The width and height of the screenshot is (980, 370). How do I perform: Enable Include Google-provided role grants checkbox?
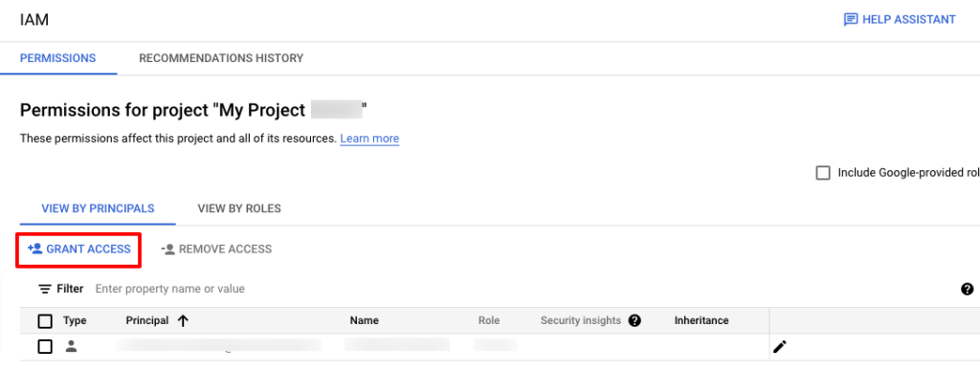tap(823, 173)
